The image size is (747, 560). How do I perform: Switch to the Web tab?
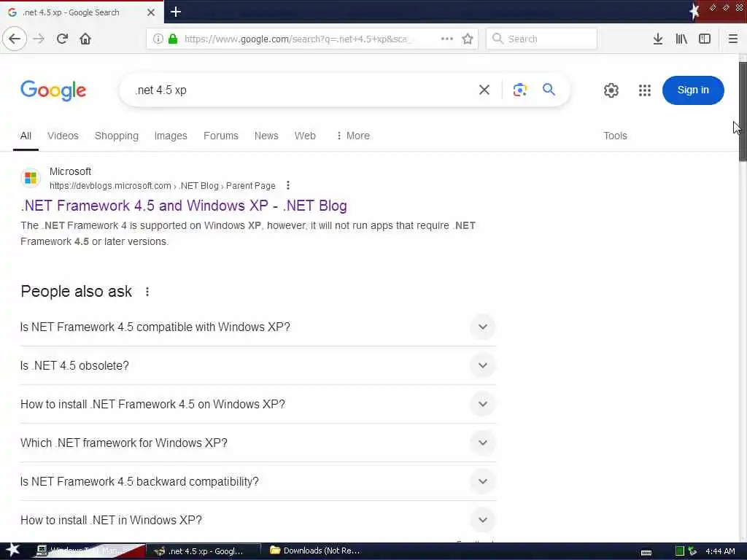(x=305, y=136)
